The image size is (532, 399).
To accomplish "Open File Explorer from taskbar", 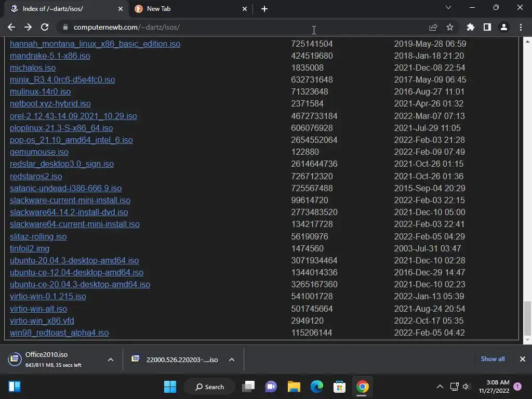I will [294, 387].
